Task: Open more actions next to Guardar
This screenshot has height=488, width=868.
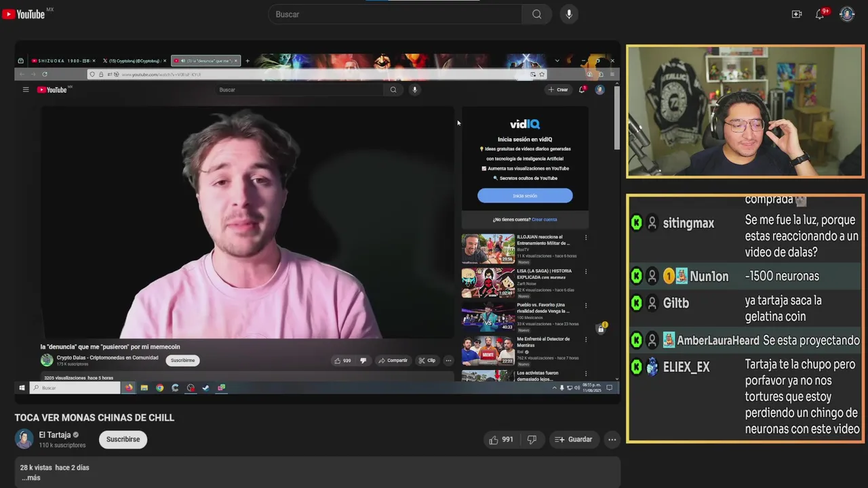Action: (612, 440)
